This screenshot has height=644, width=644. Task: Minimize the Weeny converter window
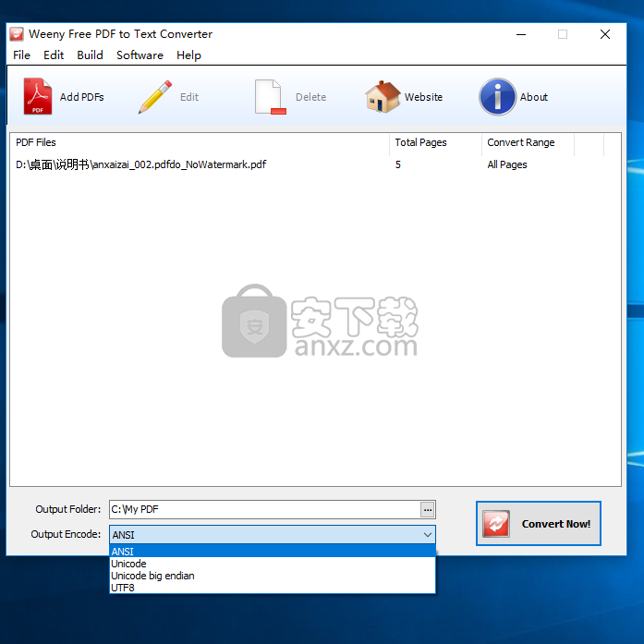[521, 34]
